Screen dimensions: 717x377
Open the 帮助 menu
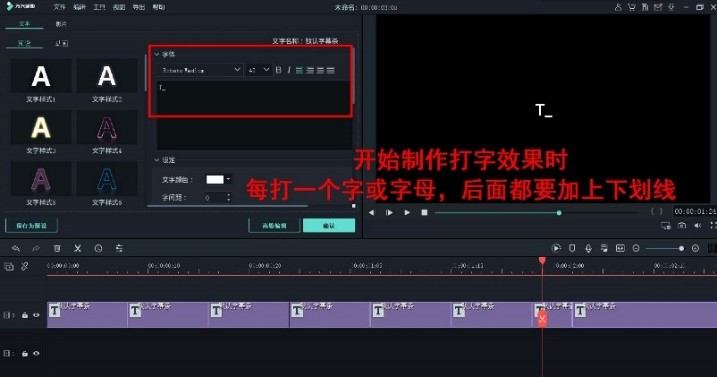click(x=159, y=7)
